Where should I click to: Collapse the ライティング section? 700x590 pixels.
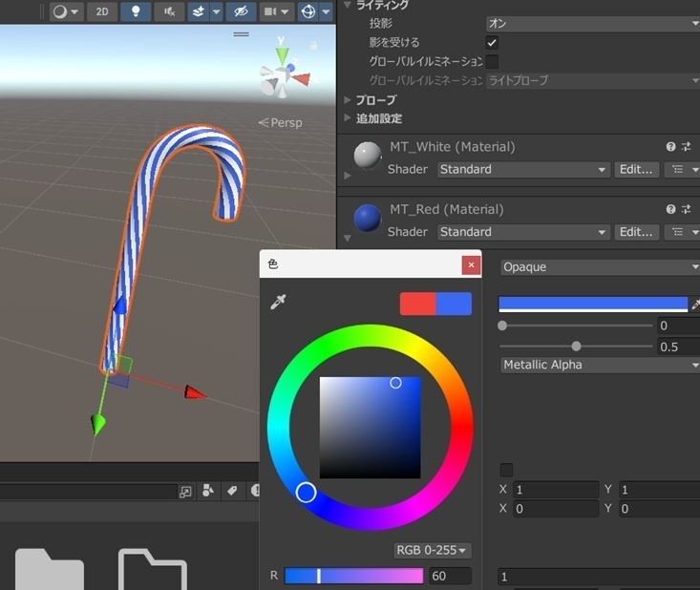(347, 5)
